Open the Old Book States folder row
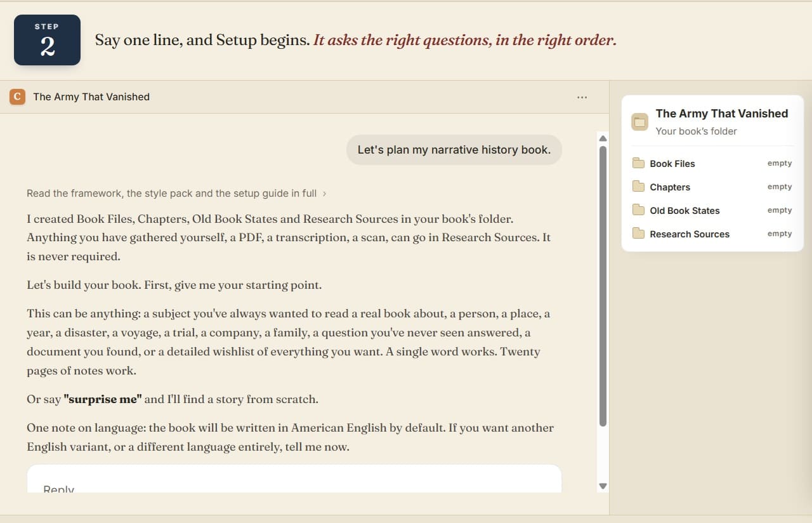The width and height of the screenshot is (812, 523). coord(712,211)
